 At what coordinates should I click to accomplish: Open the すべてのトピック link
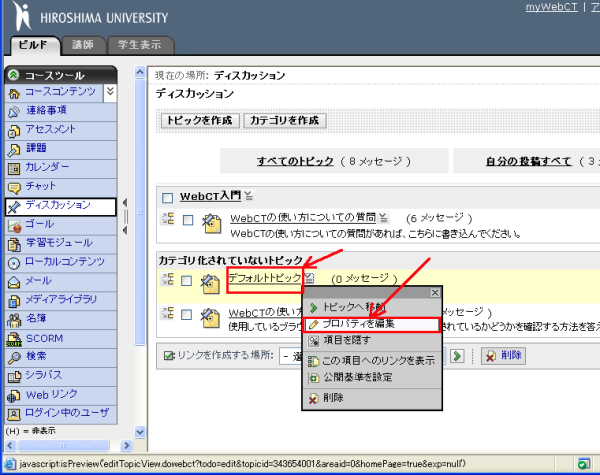(x=295, y=162)
